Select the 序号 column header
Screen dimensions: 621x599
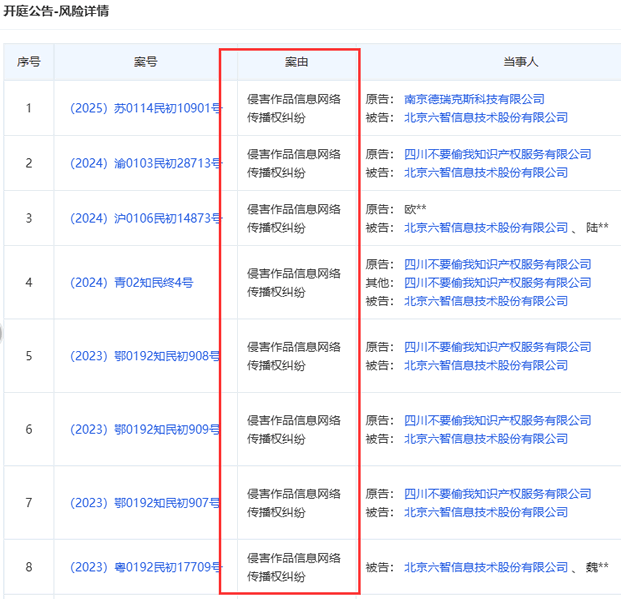[x=29, y=62]
